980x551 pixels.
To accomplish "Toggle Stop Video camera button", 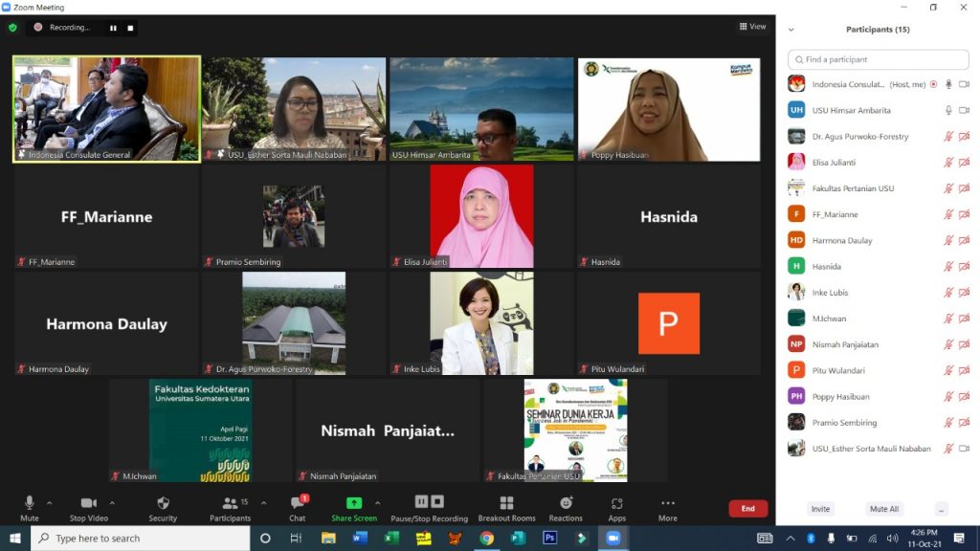I will 88,504.
